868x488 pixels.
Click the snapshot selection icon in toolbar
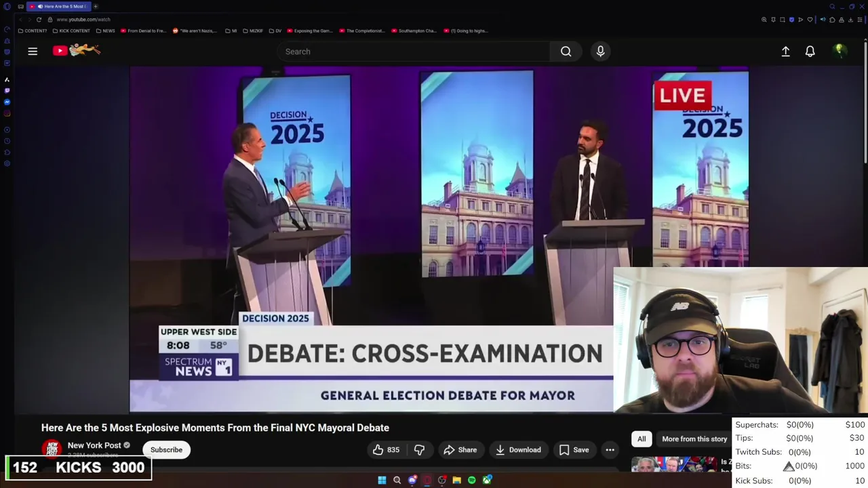[782, 20]
